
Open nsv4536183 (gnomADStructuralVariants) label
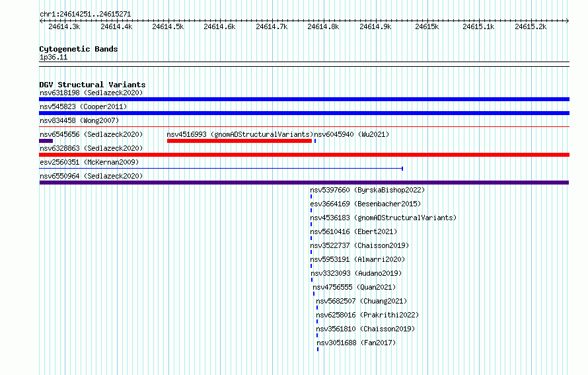pos(383,218)
